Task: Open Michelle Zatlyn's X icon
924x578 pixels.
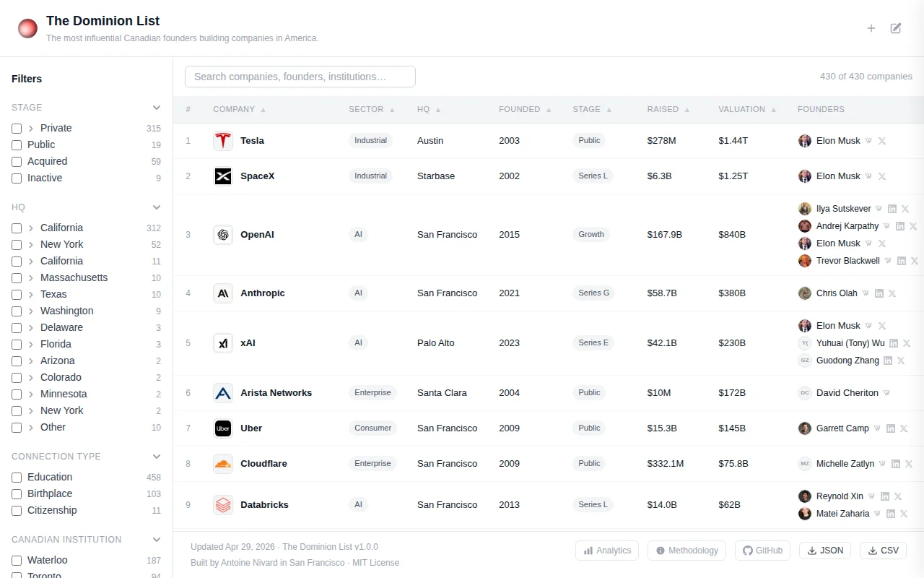Action: (909, 464)
